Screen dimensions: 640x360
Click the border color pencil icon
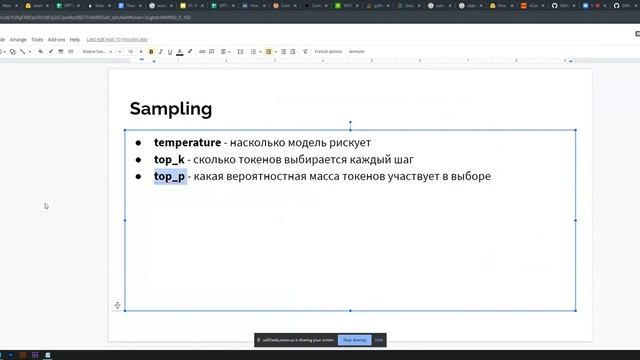tap(51, 52)
